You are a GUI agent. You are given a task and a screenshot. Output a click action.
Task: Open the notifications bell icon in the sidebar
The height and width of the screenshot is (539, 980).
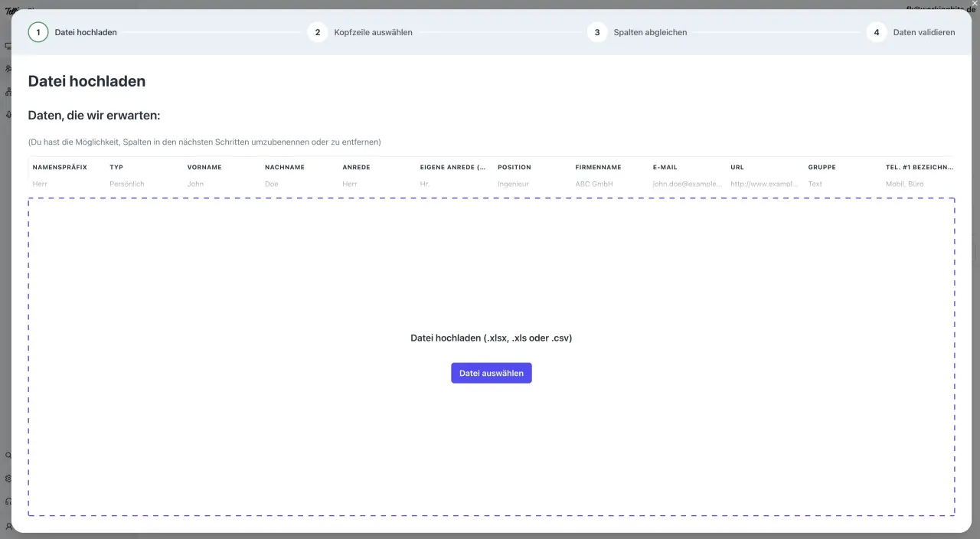pos(8,114)
